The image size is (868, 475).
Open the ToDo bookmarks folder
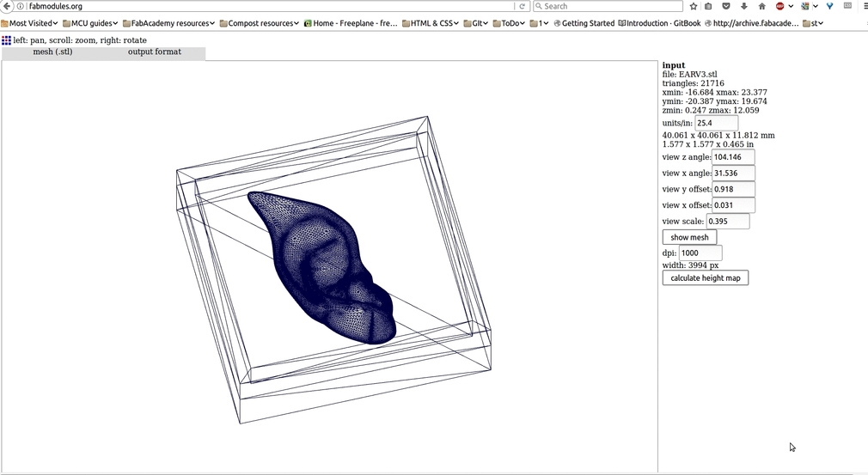pos(510,23)
